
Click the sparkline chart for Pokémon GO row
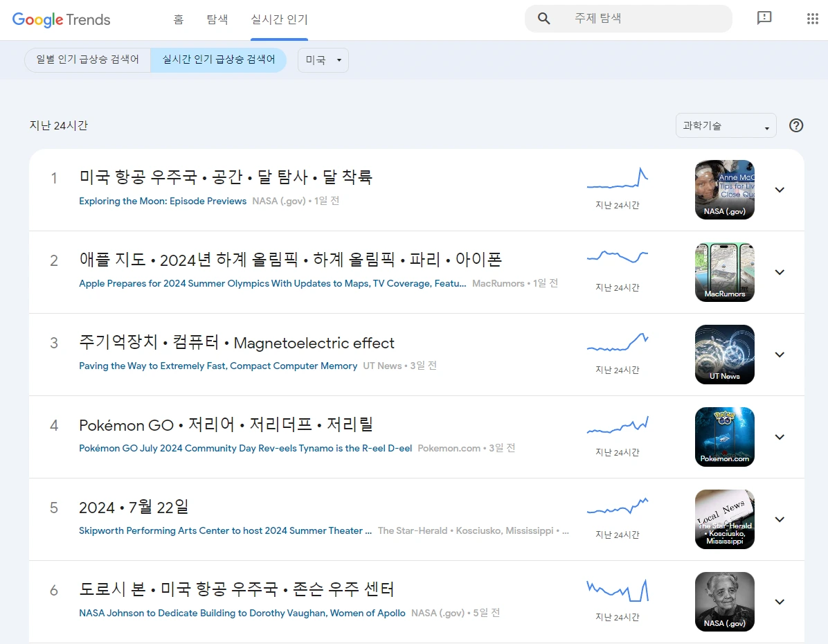pyautogui.click(x=618, y=424)
